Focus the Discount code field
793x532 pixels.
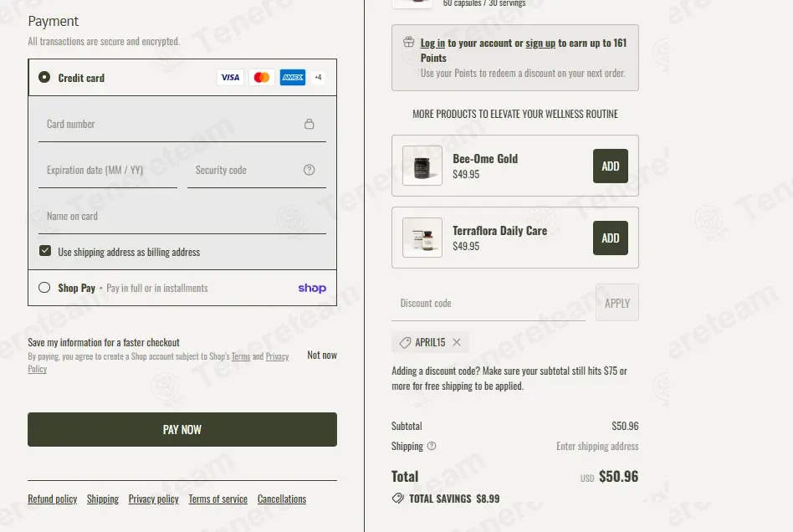point(489,303)
